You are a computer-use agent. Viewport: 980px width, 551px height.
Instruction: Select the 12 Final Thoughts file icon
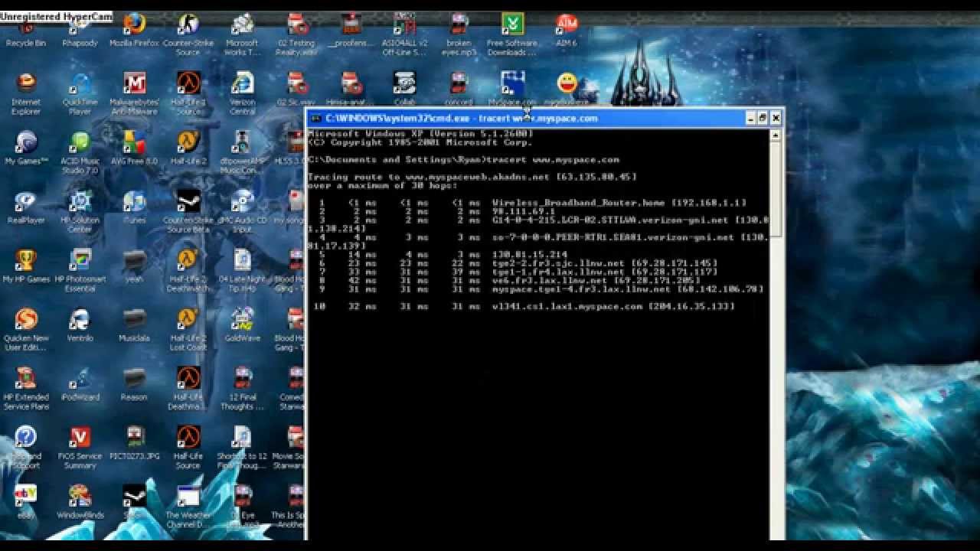242,389
